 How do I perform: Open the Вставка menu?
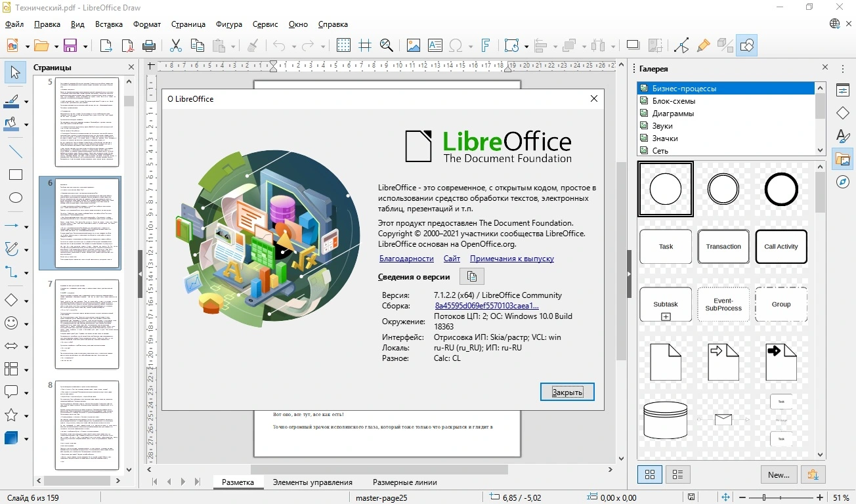109,24
